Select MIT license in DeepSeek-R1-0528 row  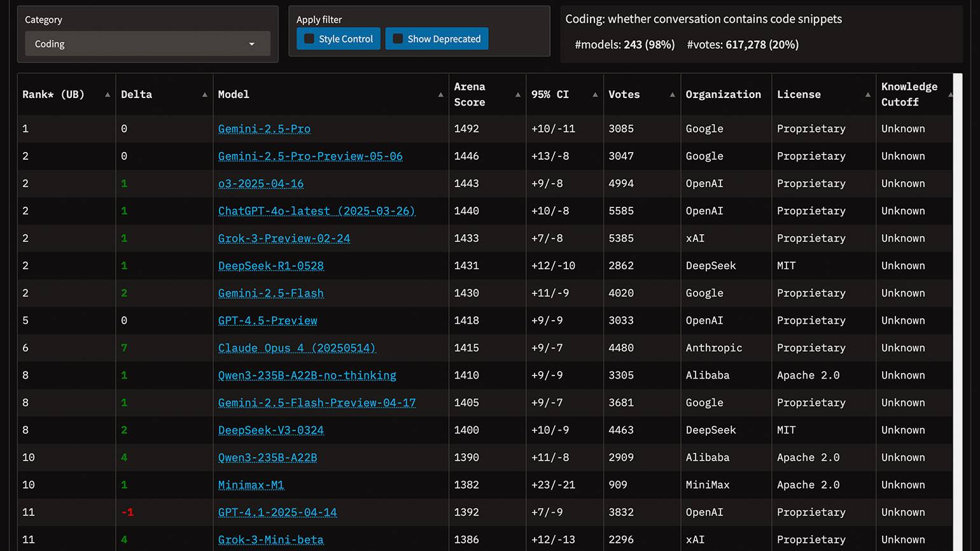pyautogui.click(x=787, y=265)
